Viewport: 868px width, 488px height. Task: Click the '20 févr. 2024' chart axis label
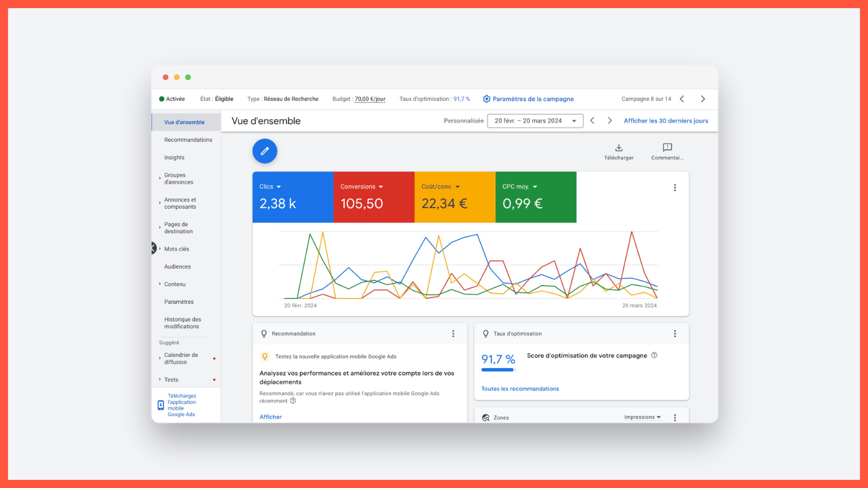(x=301, y=305)
